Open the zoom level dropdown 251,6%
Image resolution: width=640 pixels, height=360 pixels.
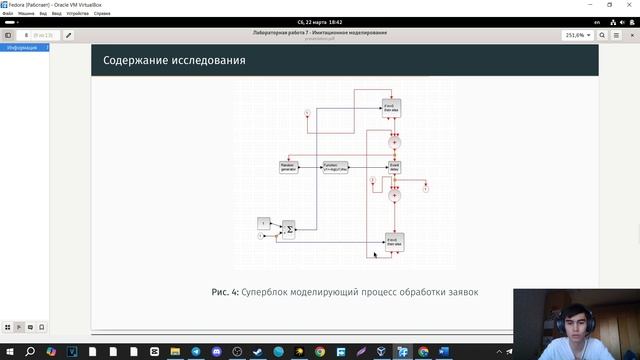pyautogui.click(x=578, y=36)
